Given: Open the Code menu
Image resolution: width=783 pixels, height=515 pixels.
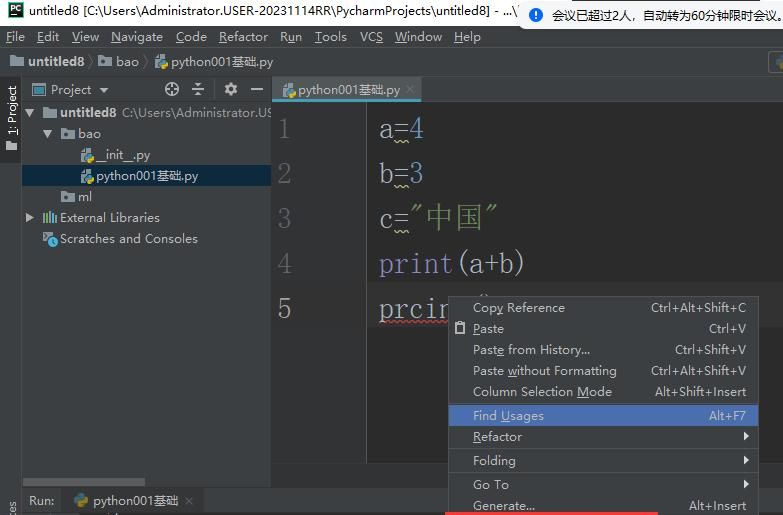Looking at the screenshot, I should 191,37.
